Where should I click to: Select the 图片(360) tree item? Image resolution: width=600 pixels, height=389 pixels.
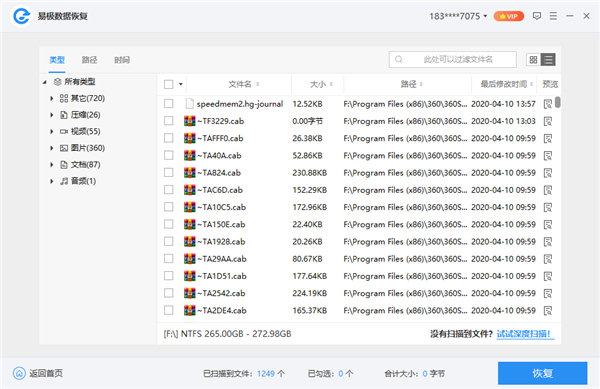pos(88,148)
